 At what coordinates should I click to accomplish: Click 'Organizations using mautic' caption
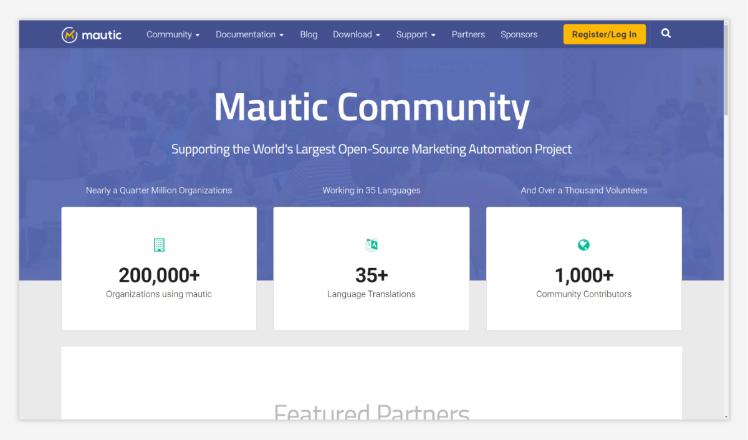click(158, 294)
